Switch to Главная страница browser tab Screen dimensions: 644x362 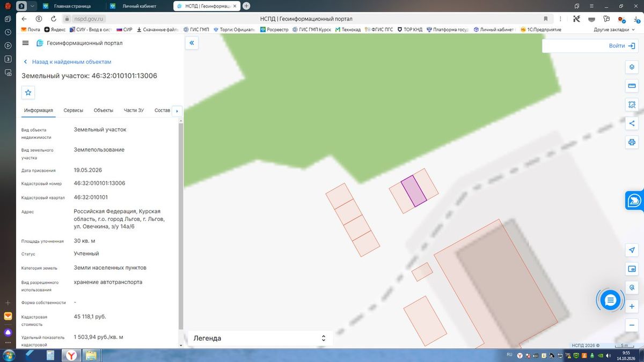click(x=71, y=6)
